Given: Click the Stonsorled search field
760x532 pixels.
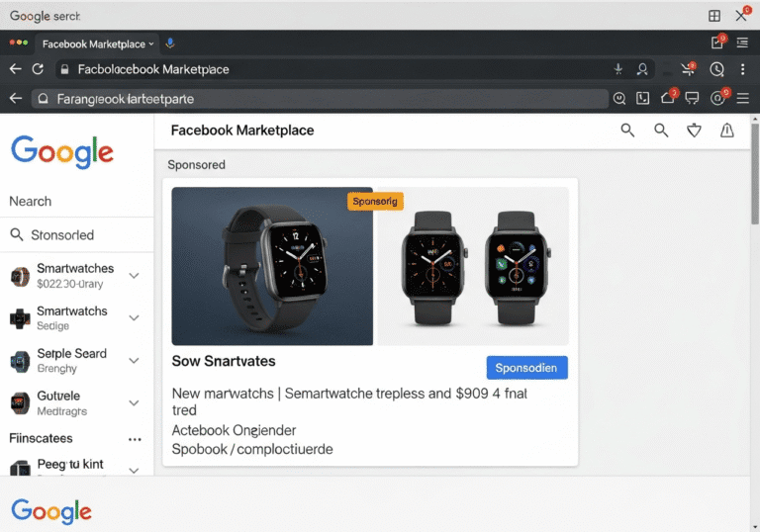Looking at the screenshot, I should tap(76, 235).
